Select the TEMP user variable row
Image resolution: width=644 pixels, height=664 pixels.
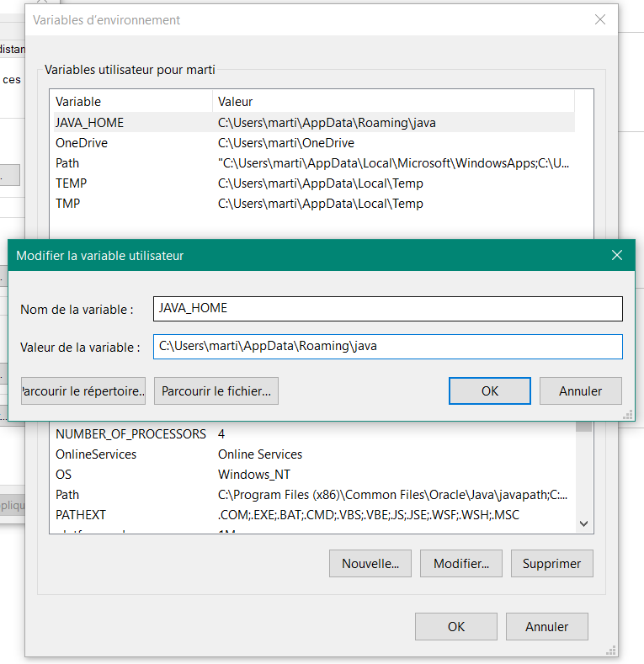(72, 183)
